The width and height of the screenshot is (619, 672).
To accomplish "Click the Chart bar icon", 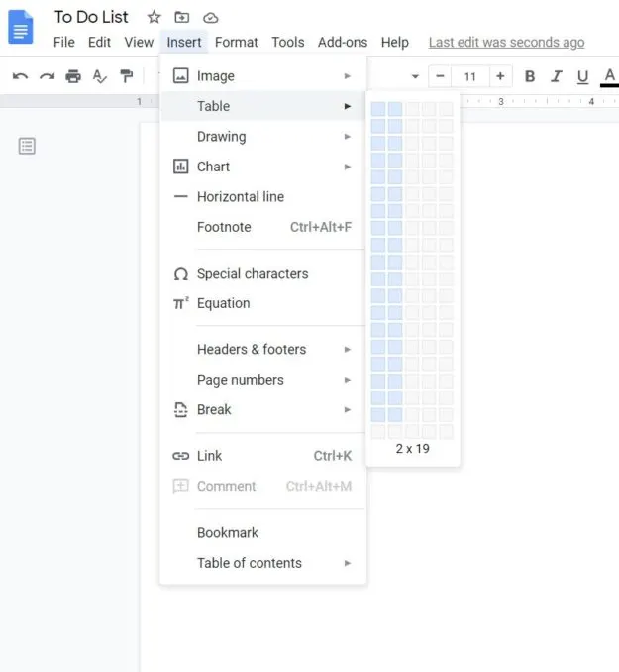I will pyautogui.click(x=180, y=167).
